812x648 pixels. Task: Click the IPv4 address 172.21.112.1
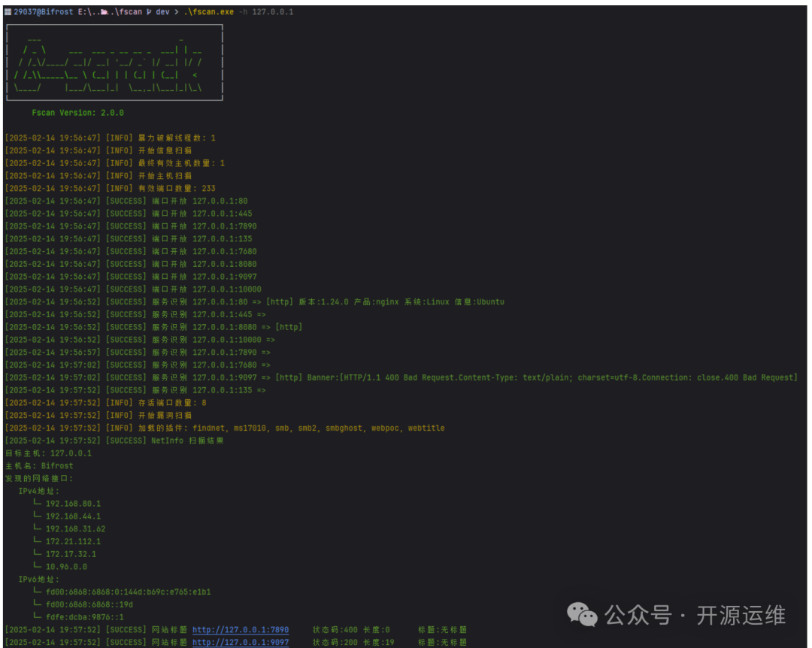73,542
